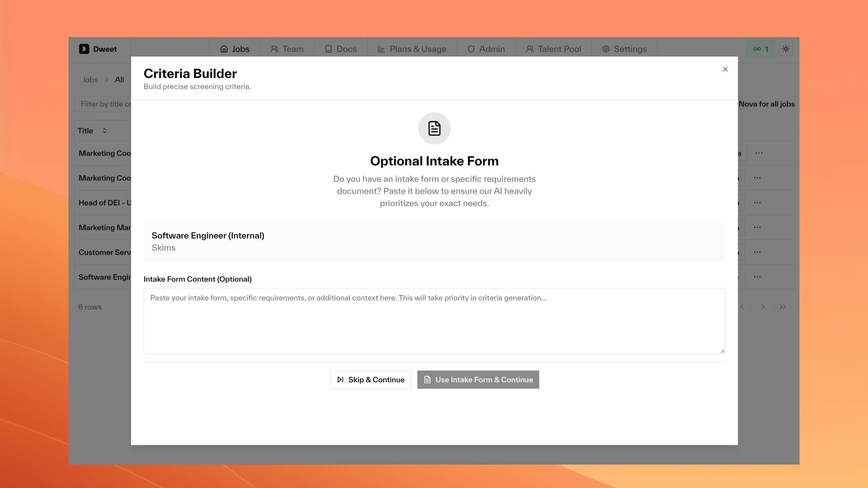Click Use Intake Form & Continue
The width and height of the screenshot is (868, 488).
coord(478,380)
